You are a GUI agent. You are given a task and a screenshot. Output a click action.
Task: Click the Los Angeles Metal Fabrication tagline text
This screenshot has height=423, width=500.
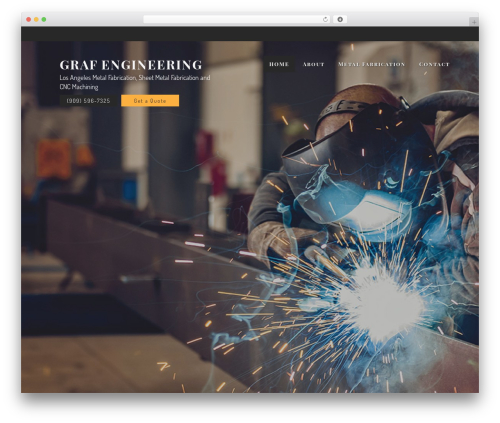135,82
